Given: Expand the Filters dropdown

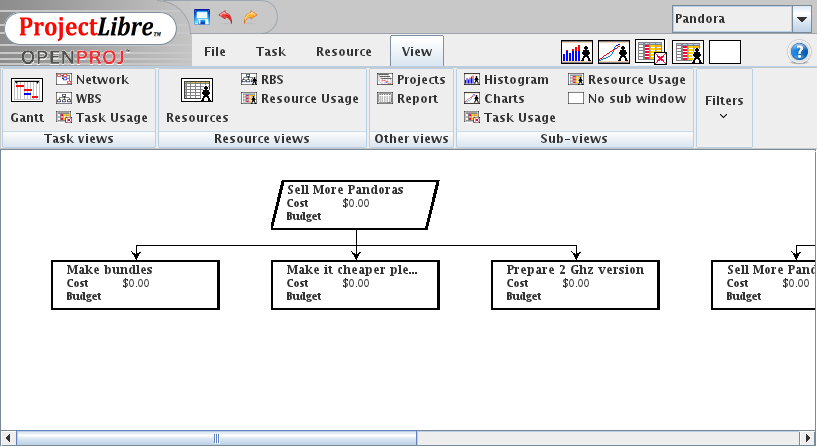Looking at the screenshot, I should 724,107.
